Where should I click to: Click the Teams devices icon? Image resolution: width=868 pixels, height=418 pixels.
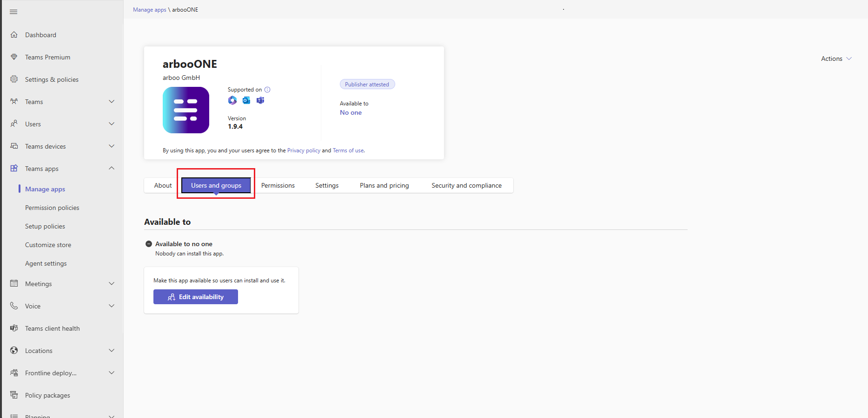tap(14, 146)
